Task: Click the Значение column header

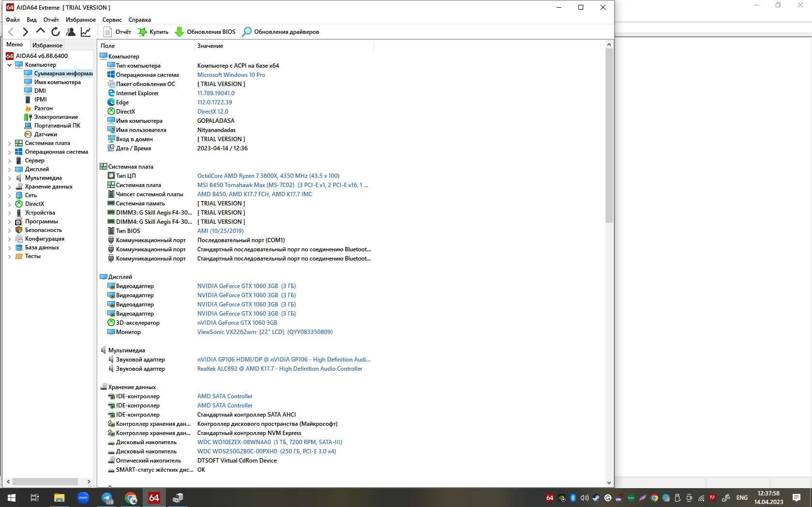Action: click(284, 46)
